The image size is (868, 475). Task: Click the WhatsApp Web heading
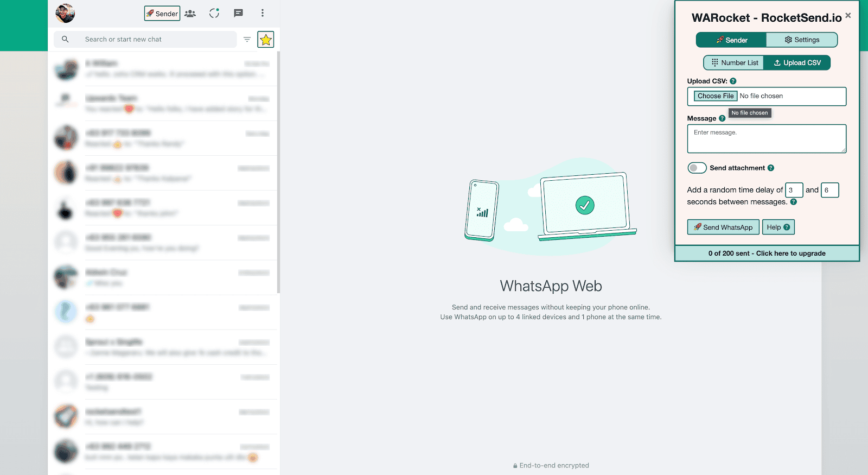551,286
